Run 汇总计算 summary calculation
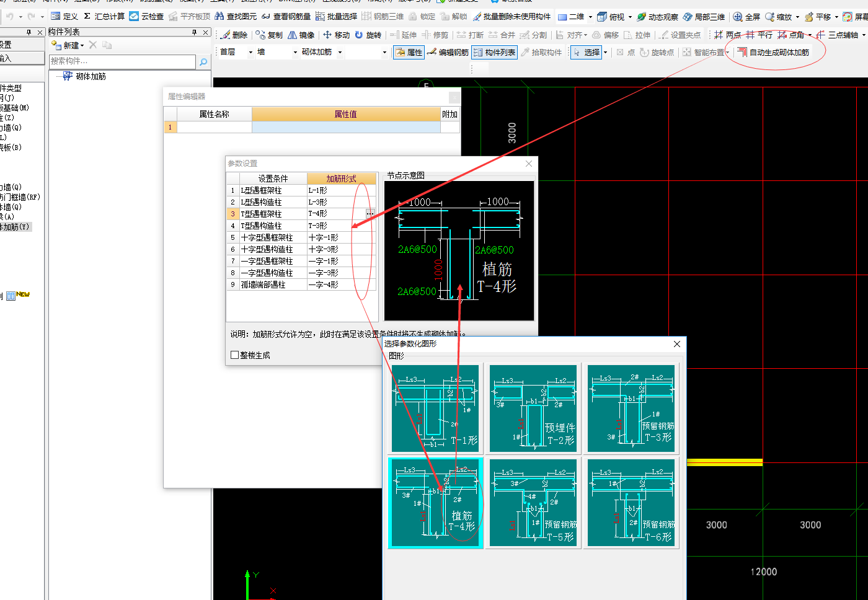868x600 pixels. coord(104,17)
